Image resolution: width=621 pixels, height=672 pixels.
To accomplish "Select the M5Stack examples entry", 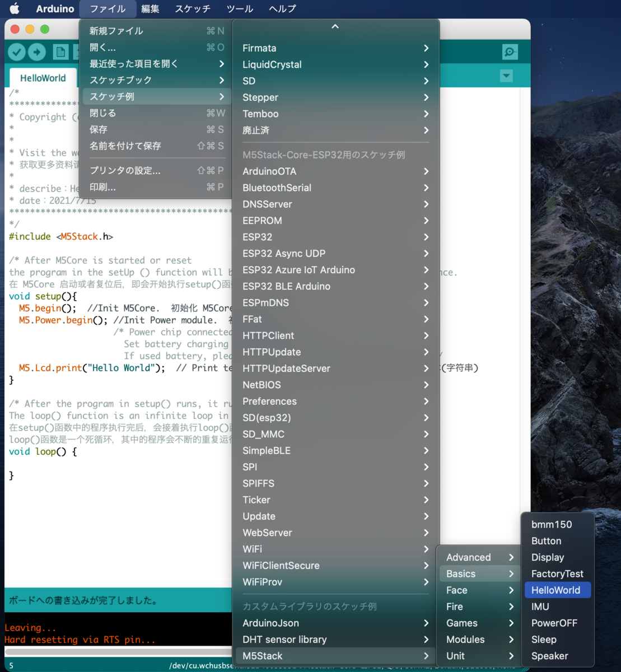I will (x=336, y=656).
